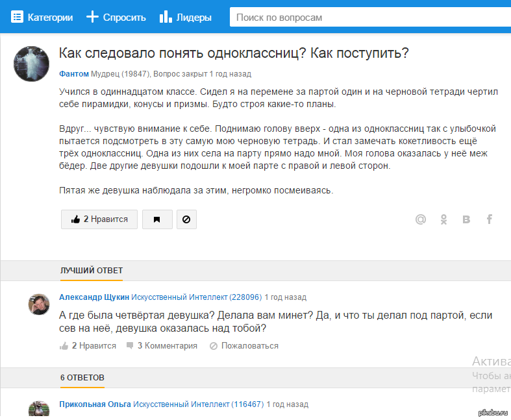The width and height of the screenshot is (511, 420).
Task: Share question via Facebook icon
Action: 490,219
